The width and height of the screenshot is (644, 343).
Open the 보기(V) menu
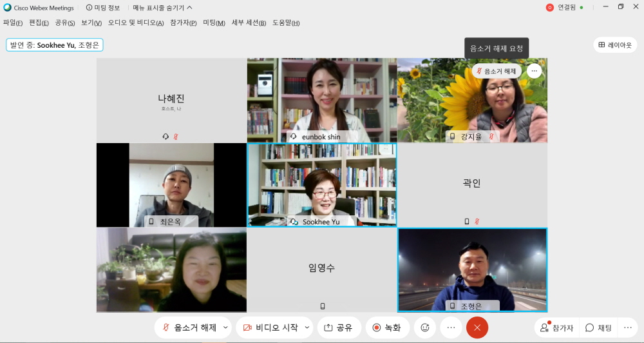[x=91, y=23]
